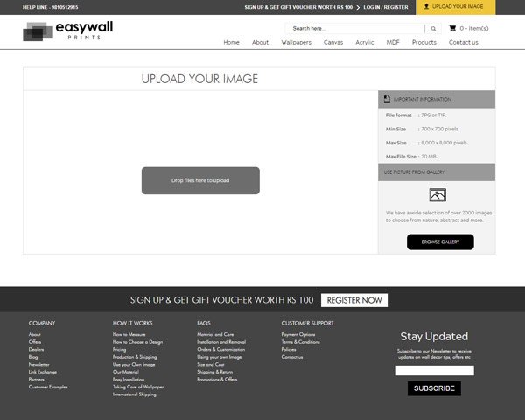Click the upload icon in yellow button
Screen dimensions: 525x420
coord(426,6)
